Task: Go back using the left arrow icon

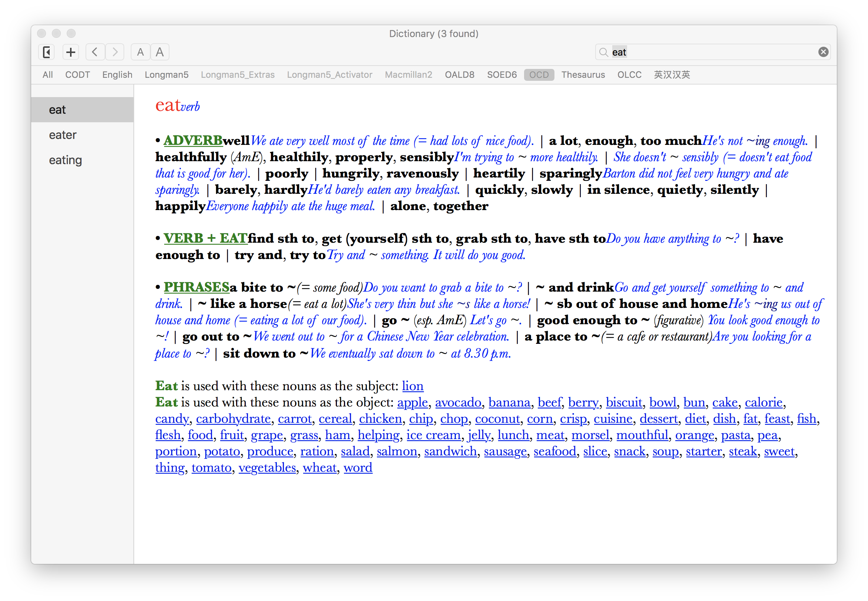Action: (x=95, y=52)
